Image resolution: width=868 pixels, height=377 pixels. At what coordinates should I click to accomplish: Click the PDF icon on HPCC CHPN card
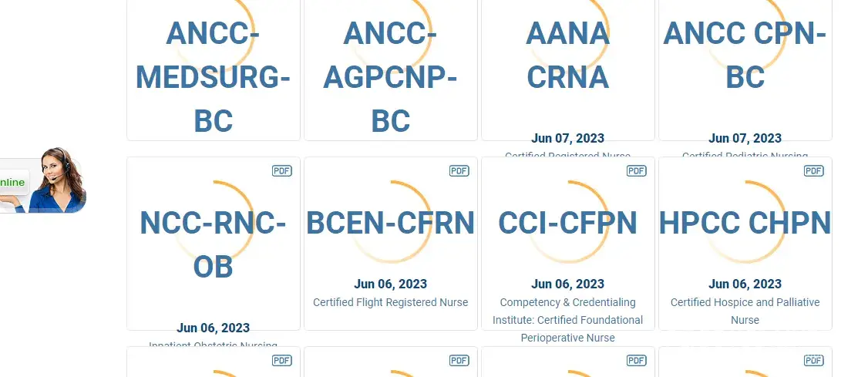pyautogui.click(x=814, y=170)
